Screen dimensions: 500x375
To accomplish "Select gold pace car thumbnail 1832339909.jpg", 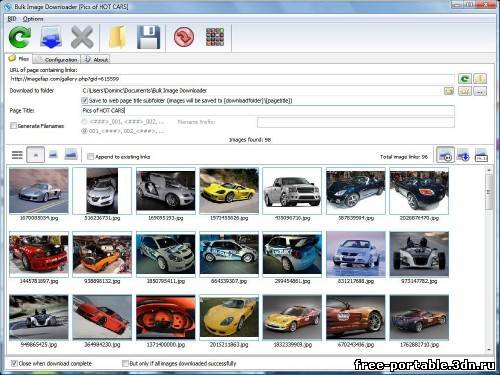I will tap(292, 317).
